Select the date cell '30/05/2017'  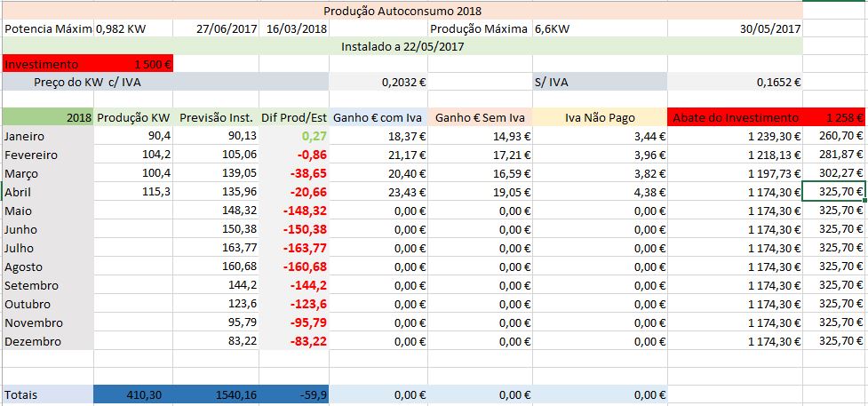(x=735, y=28)
